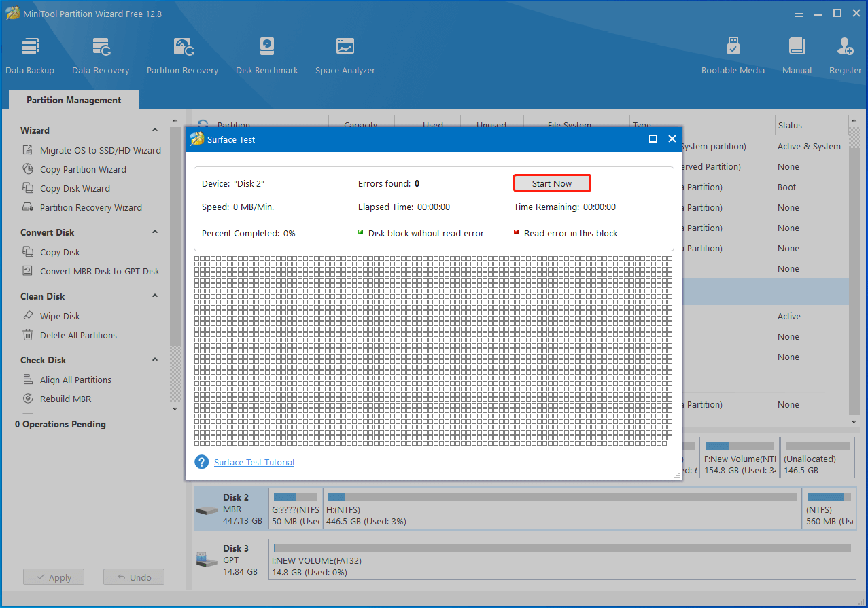Select Disk 3 in the disk map
This screenshot has width=868, height=608.
pyautogui.click(x=231, y=559)
